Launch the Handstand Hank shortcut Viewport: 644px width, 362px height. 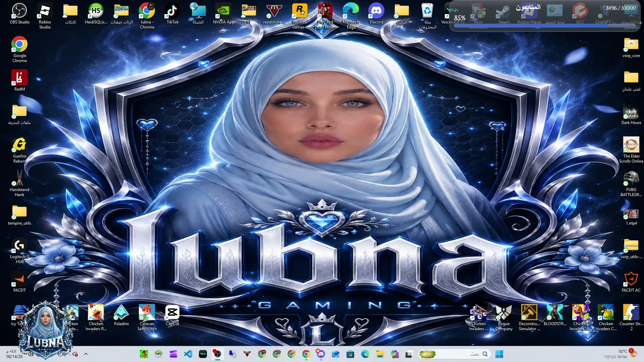(x=20, y=184)
